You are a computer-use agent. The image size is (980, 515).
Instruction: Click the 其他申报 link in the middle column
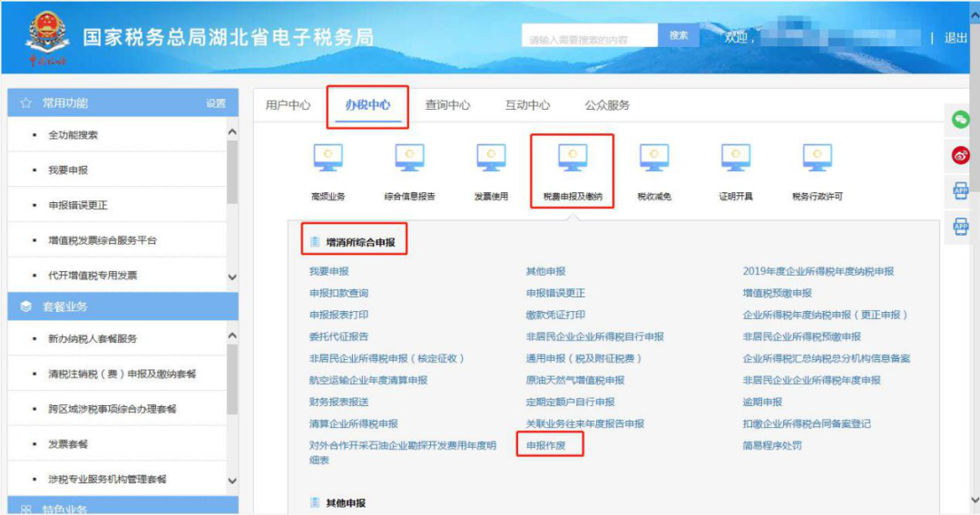click(x=545, y=271)
